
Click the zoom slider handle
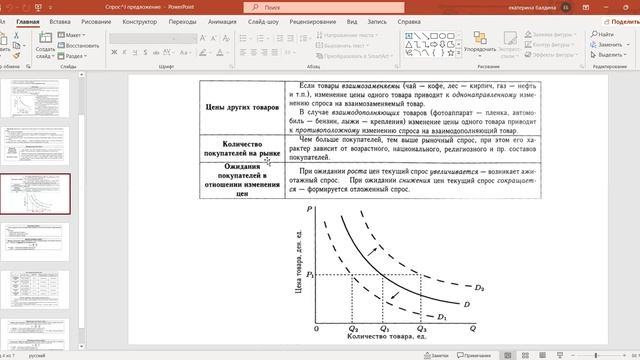pyautogui.click(x=596, y=356)
